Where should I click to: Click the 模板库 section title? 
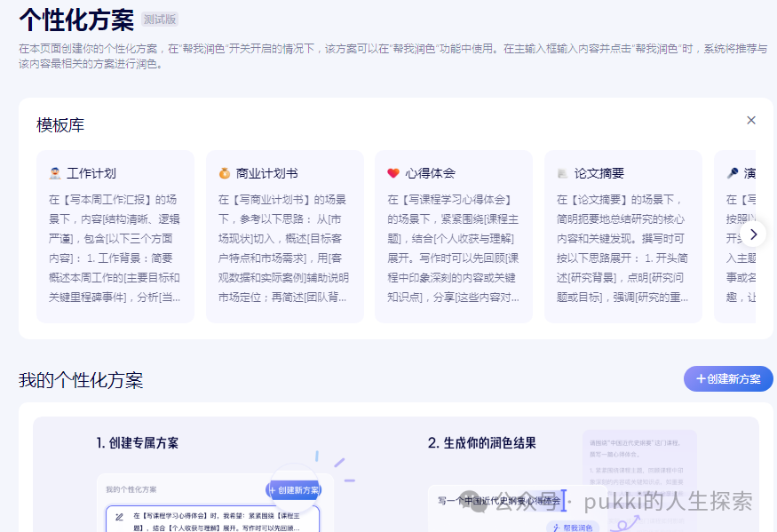point(60,125)
